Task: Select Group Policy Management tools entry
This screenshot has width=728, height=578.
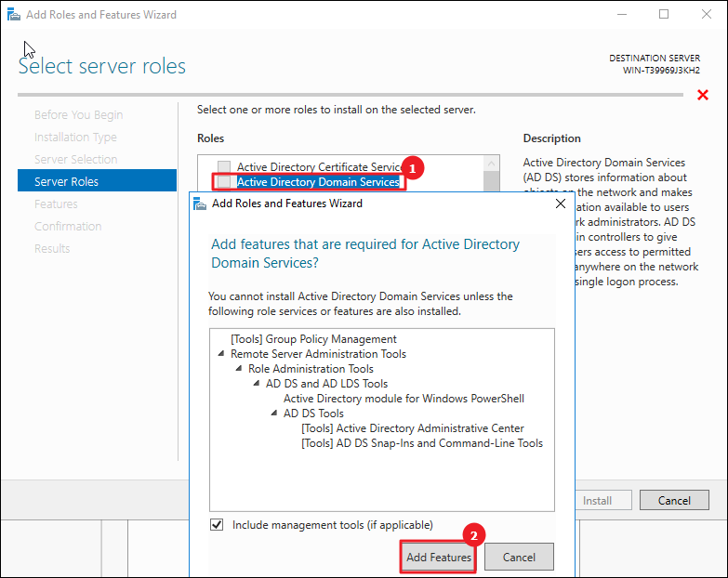Action: click(313, 339)
